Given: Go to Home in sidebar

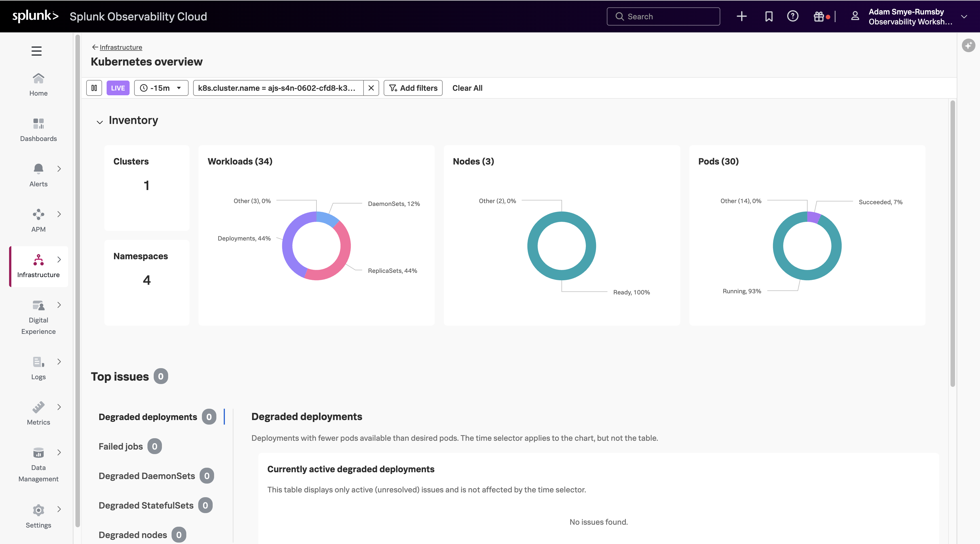Looking at the screenshot, I should (39, 85).
